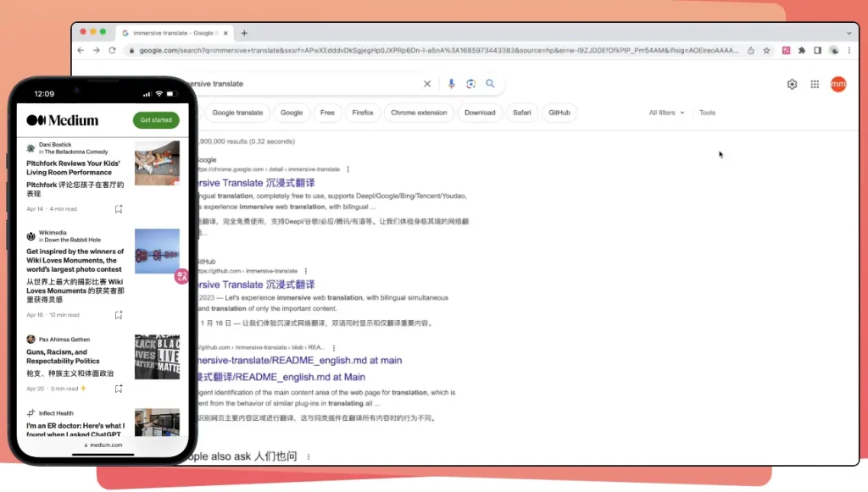Open the chrome.google.com Immersive Translate result link
Image resolution: width=868 pixels, height=492 pixels.
click(256, 183)
